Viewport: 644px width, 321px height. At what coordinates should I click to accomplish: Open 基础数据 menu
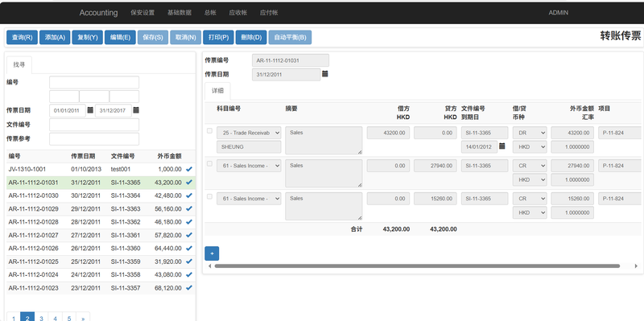(180, 13)
